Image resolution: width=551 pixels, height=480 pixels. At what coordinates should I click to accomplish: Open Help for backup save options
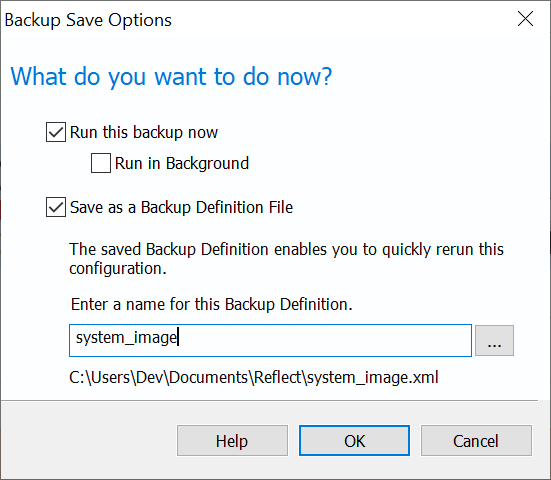232,441
